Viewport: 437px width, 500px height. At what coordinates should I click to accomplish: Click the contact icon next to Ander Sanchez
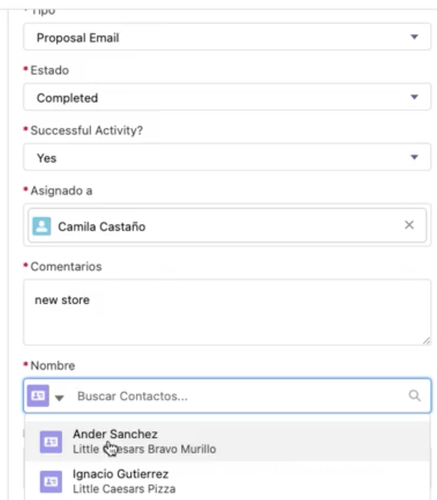coord(51,442)
